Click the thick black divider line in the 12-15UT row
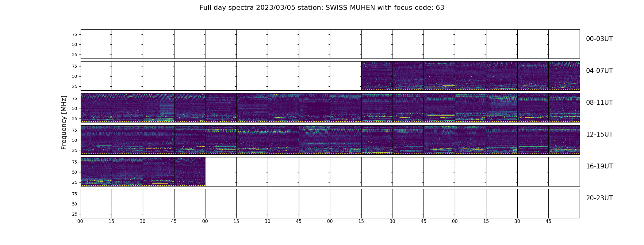644x245 pixels. click(x=299, y=140)
